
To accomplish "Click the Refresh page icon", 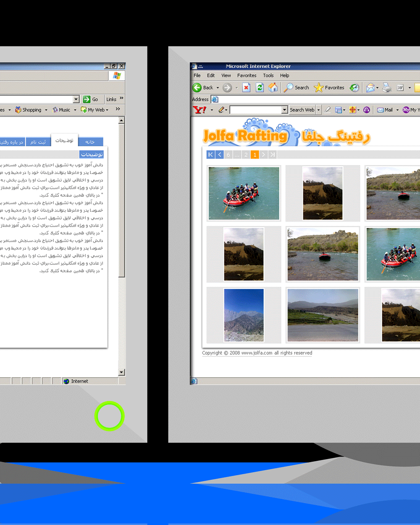I will (x=260, y=87).
